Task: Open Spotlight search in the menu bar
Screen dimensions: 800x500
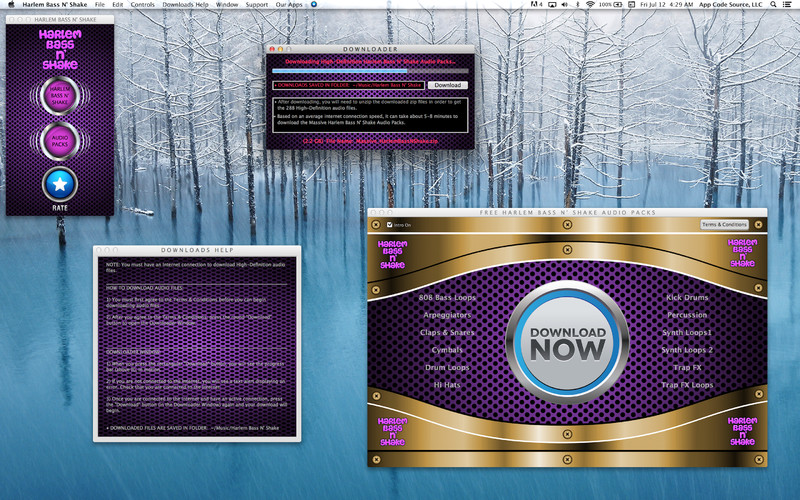Action: pos(773,5)
